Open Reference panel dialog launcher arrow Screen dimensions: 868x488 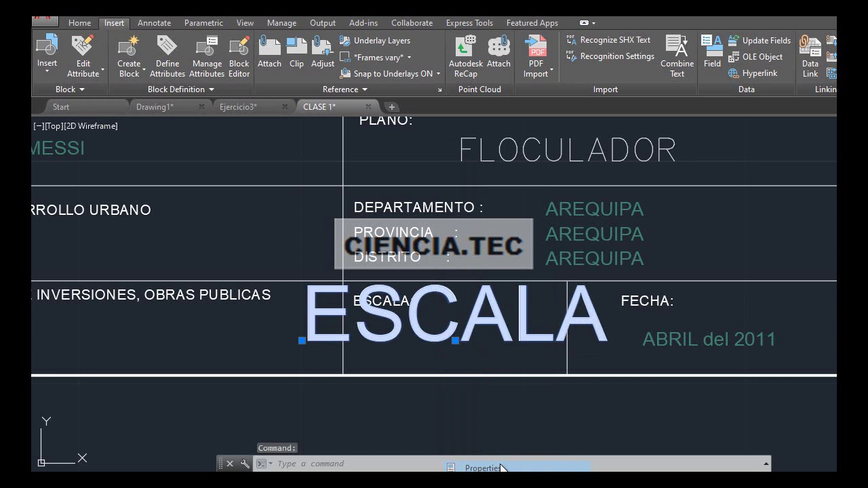(x=439, y=89)
